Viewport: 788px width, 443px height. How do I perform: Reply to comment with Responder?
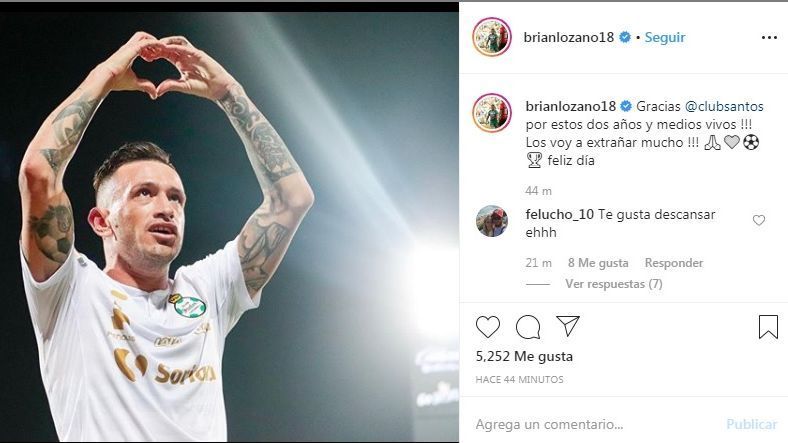click(674, 263)
